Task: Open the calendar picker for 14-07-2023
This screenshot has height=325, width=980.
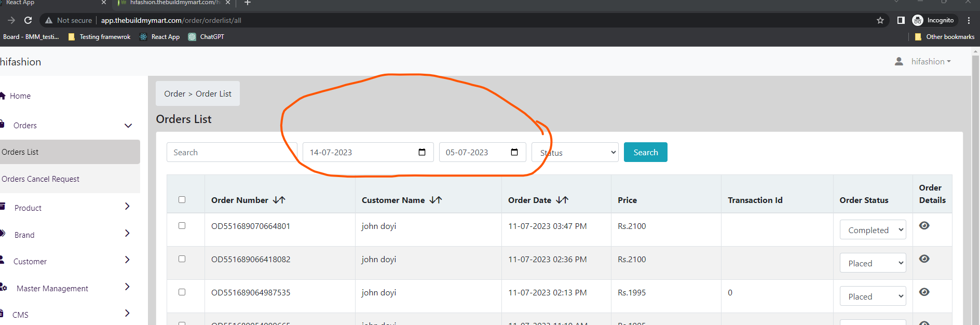Action: pos(422,152)
